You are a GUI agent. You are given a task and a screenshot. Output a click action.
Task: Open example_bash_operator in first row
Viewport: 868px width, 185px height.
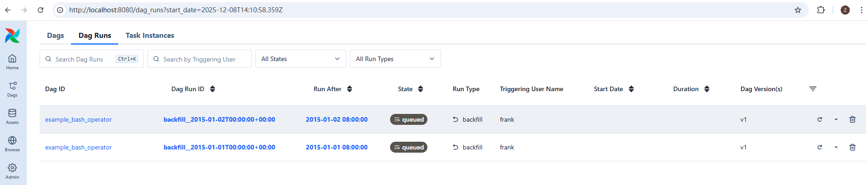point(78,119)
